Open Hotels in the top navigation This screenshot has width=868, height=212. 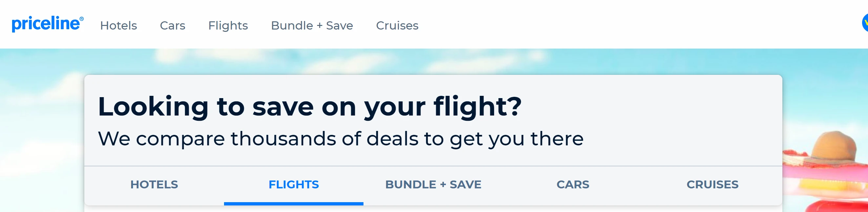(118, 26)
